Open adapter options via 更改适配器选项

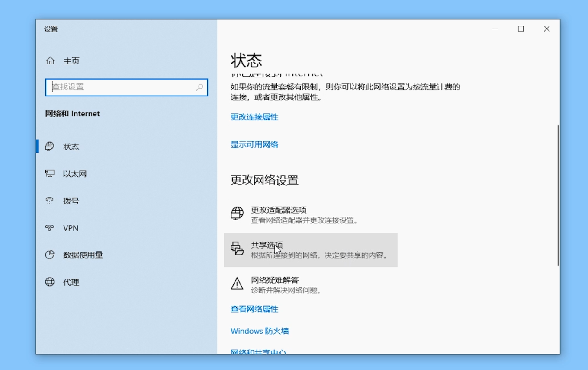(278, 210)
